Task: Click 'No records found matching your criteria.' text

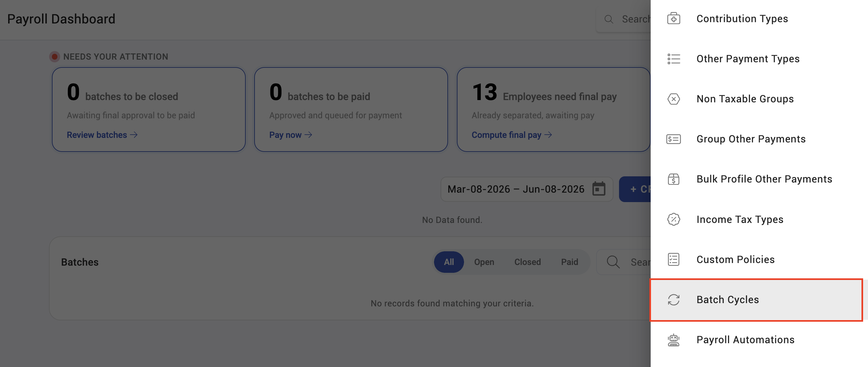Action: (x=452, y=303)
